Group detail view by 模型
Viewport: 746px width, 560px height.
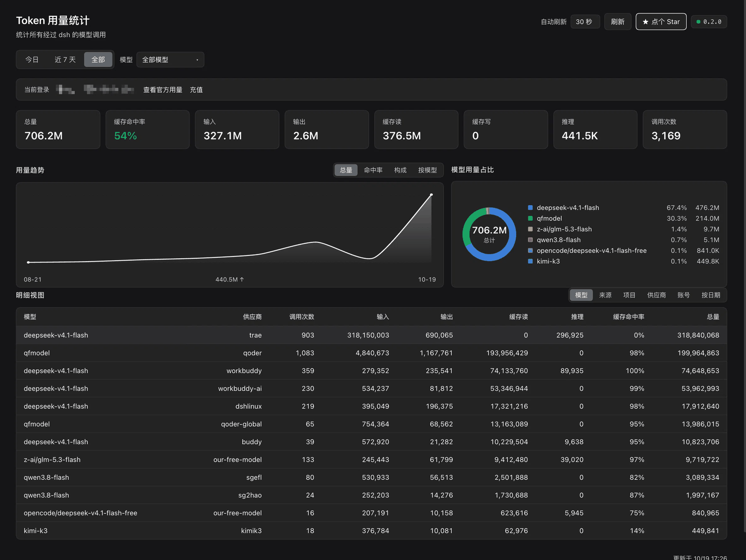click(581, 295)
